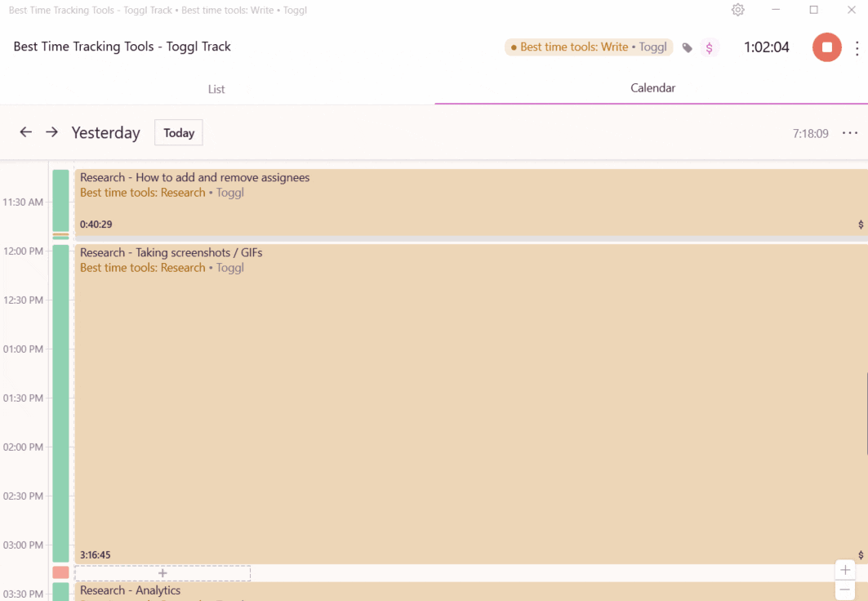
Task: Click the 'Best time tools: Write' project chip
Action: click(x=588, y=47)
